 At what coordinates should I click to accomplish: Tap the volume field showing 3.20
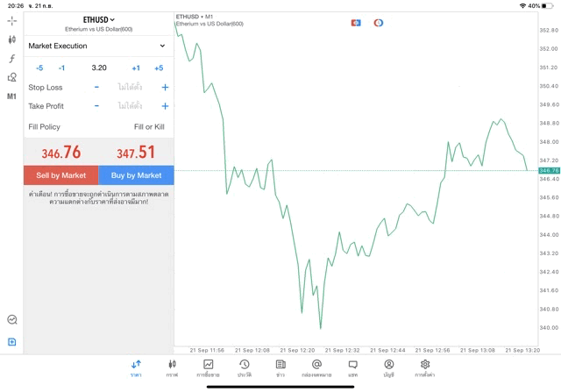[x=99, y=68]
